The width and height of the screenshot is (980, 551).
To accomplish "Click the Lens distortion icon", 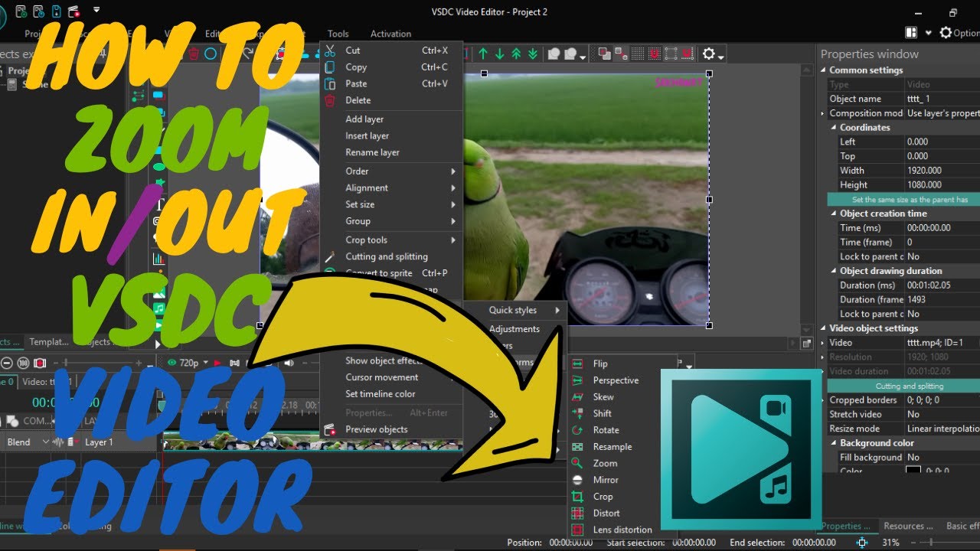I will (578, 530).
